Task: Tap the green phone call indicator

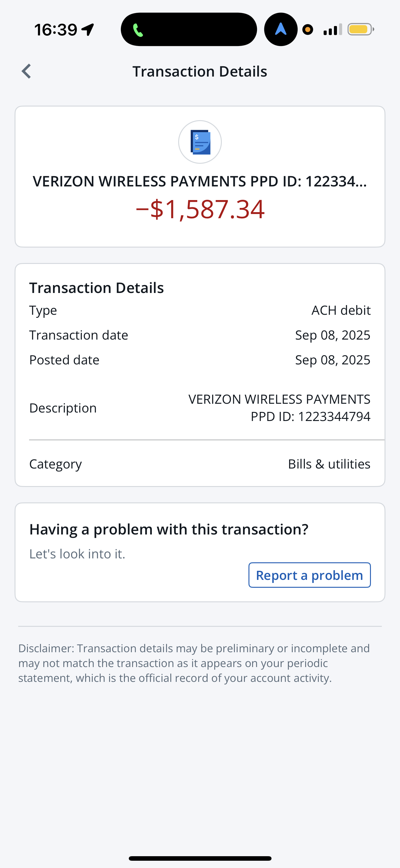Action: [138, 30]
